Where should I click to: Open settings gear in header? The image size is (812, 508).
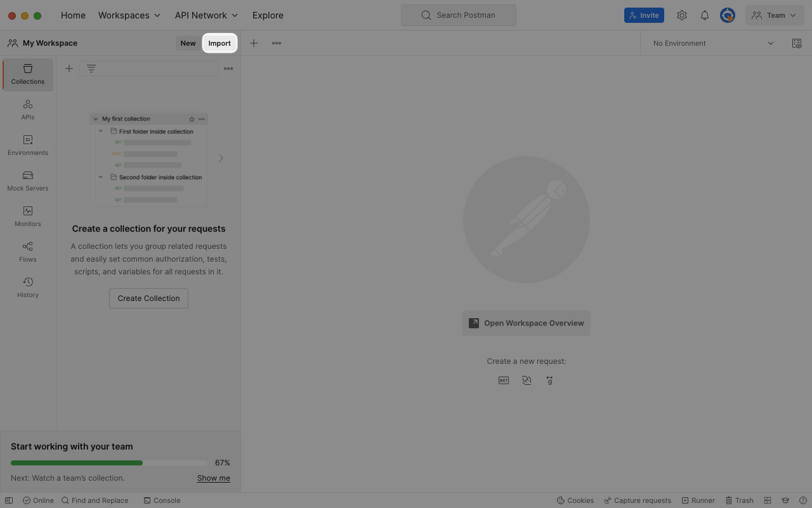click(681, 15)
